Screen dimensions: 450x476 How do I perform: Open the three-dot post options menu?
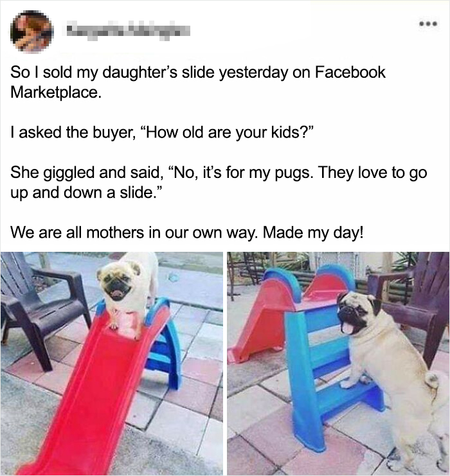[428, 23]
